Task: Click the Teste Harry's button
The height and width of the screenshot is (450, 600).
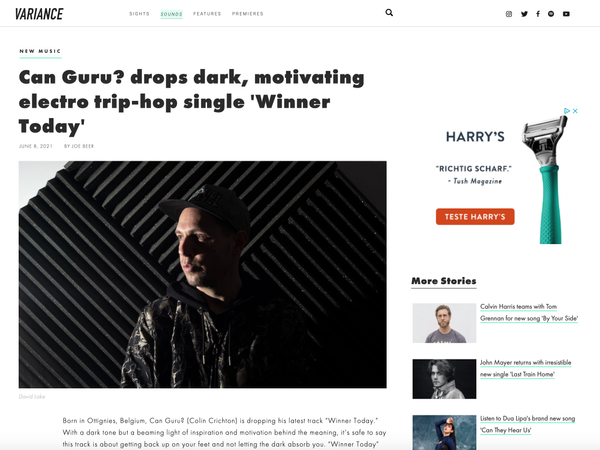Action: coord(475,217)
